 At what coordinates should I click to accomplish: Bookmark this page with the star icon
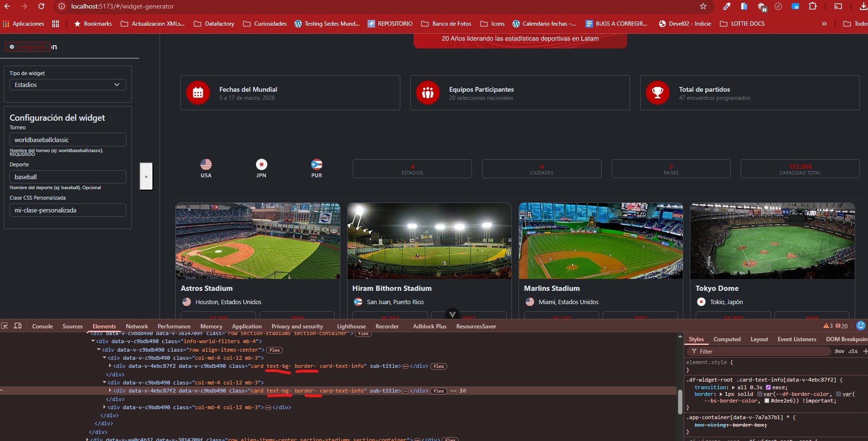[x=703, y=6]
